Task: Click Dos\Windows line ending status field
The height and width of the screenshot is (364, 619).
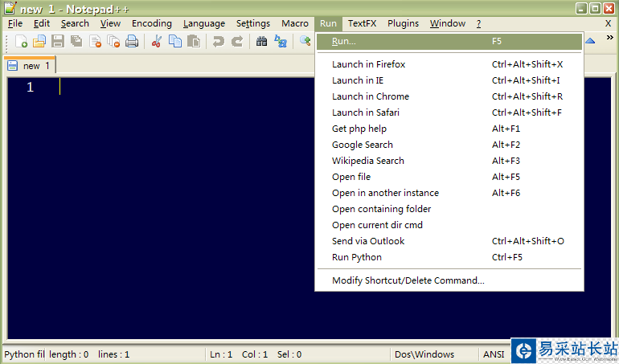Action: (424, 354)
